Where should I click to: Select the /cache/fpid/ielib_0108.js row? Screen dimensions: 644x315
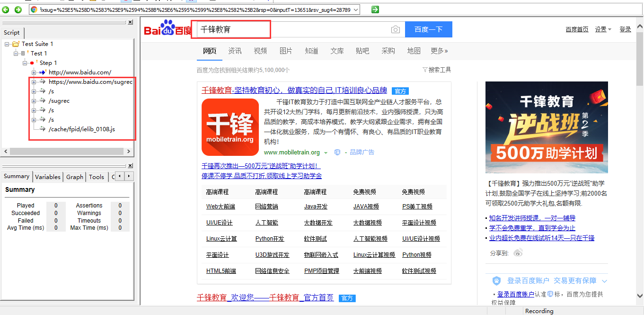click(x=82, y=129)
